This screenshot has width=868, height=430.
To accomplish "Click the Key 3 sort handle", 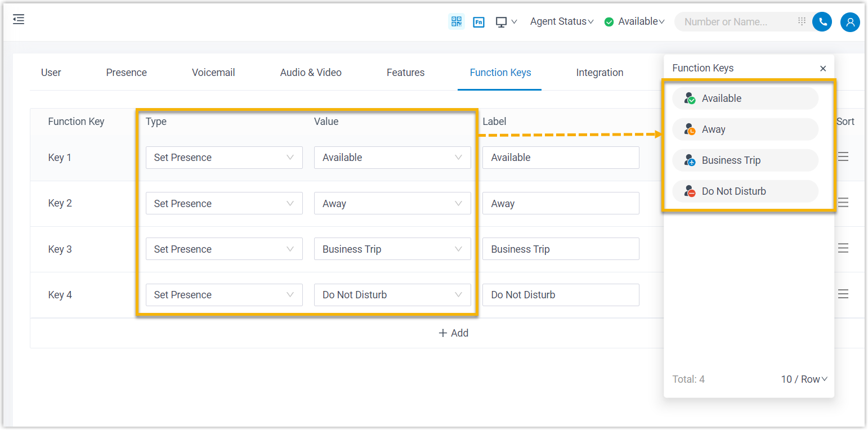I will (x=843, y=248).
